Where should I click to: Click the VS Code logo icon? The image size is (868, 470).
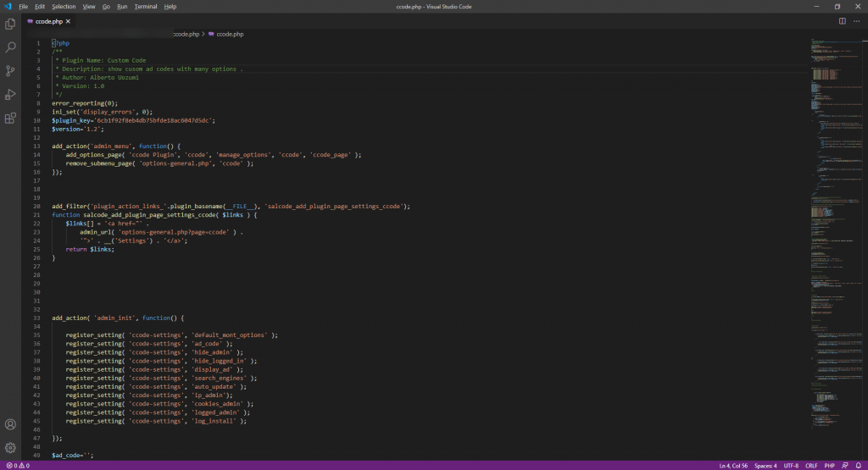point(7,6)
